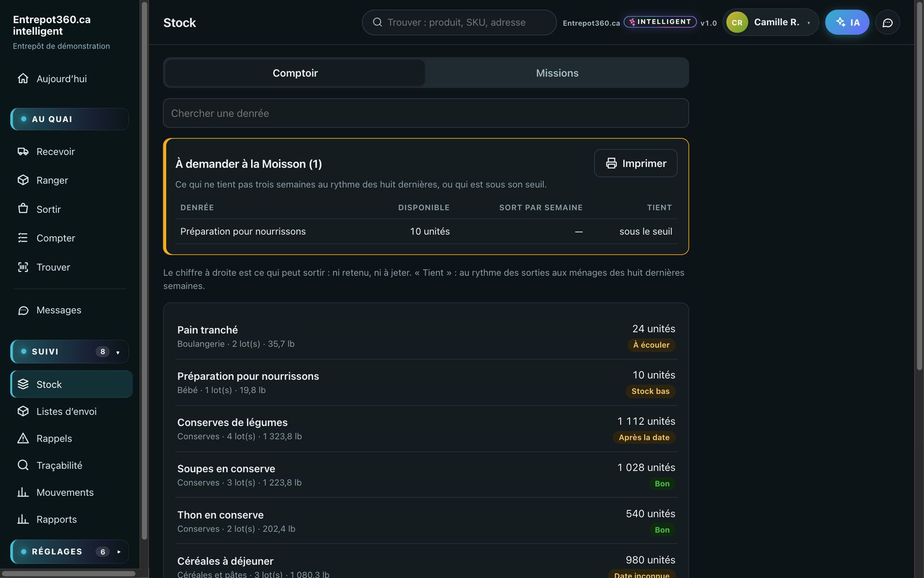Open the Camille R. user dropdown

(x=771, y=23)
